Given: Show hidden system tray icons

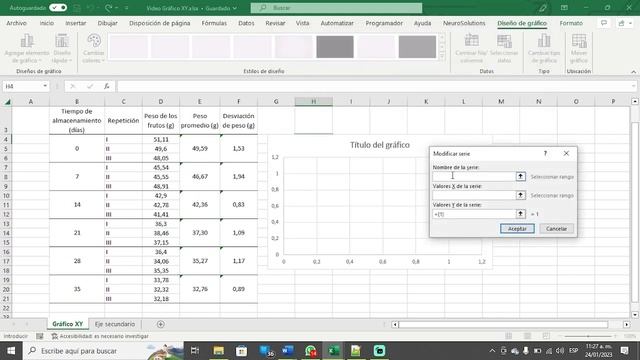Looking at the screenshot, I should point(492,351).
